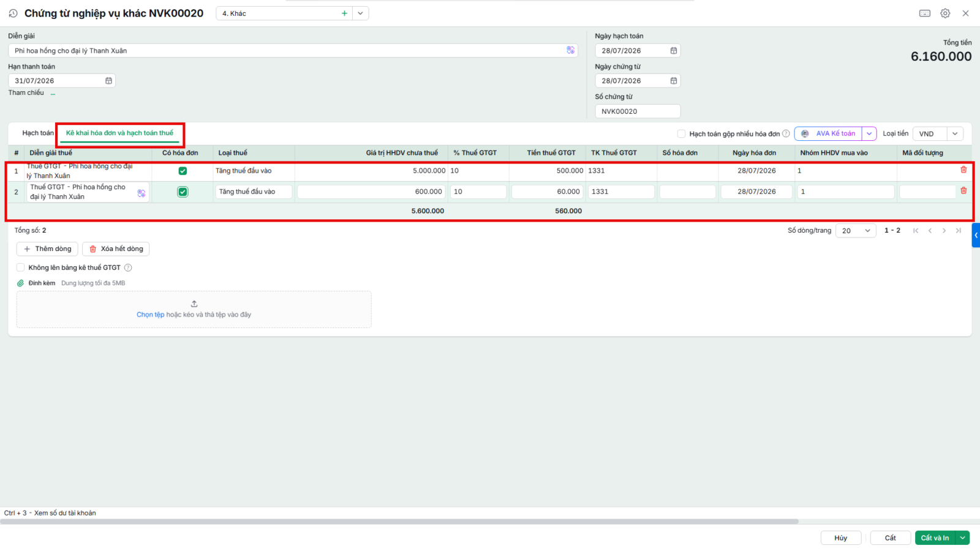Click the Cất button to save
This screenshot has height=551, width=980.
(890, 538)
